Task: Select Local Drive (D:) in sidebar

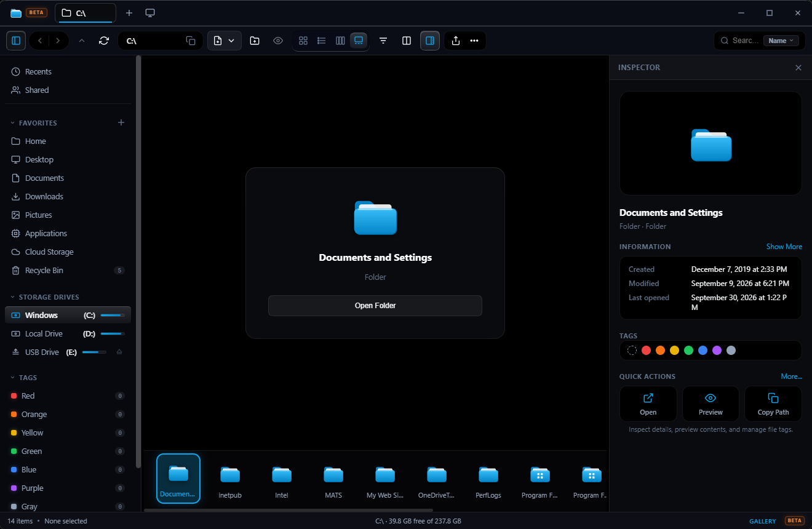Action: (68, 333)
